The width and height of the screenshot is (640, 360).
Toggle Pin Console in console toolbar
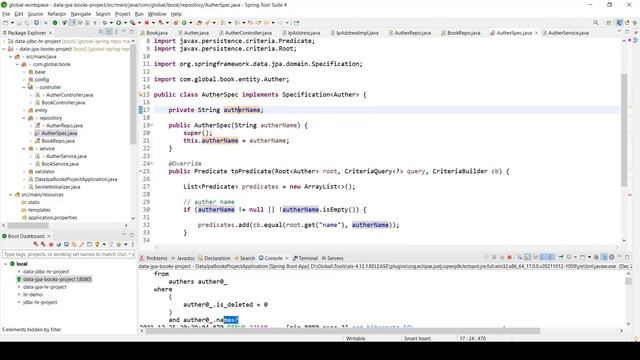(x=561, y=257)
